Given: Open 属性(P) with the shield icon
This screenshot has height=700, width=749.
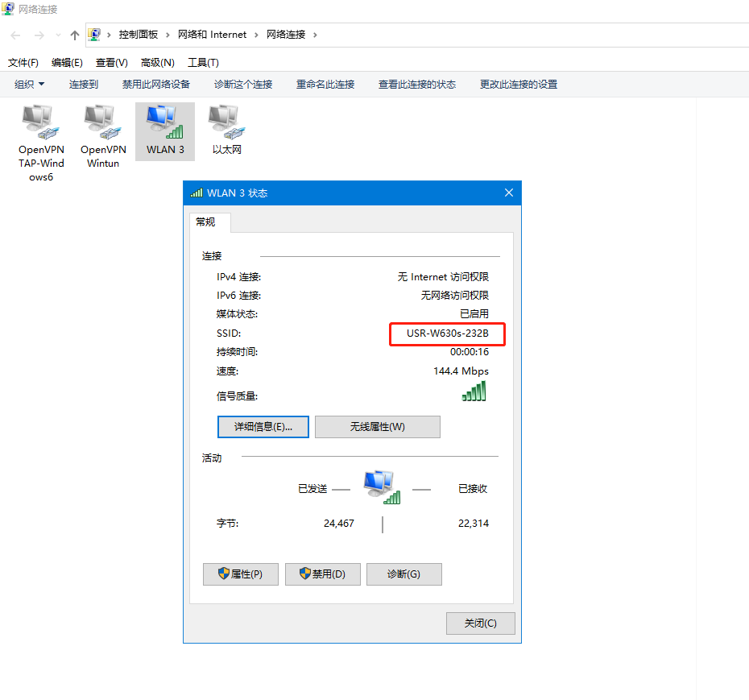Looking at the screenshot, I should click(241, 574).
